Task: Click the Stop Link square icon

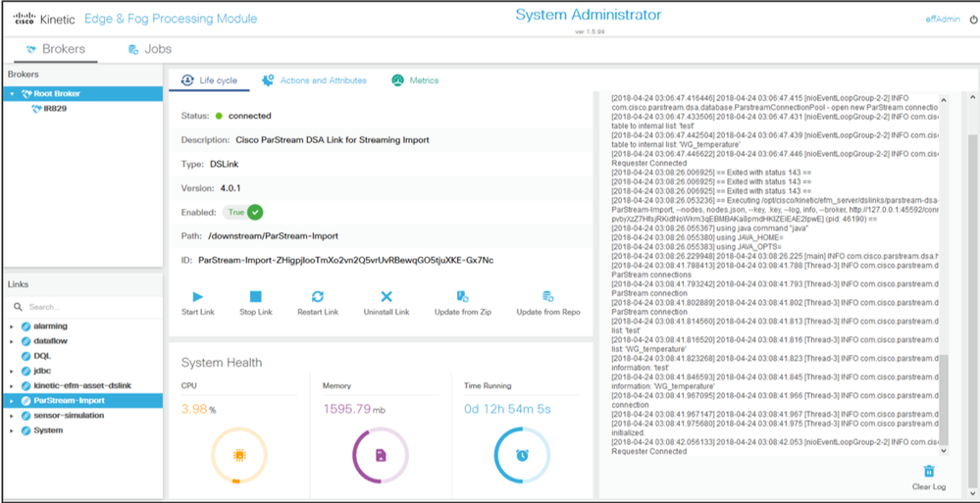Action: tap(256, 297)
